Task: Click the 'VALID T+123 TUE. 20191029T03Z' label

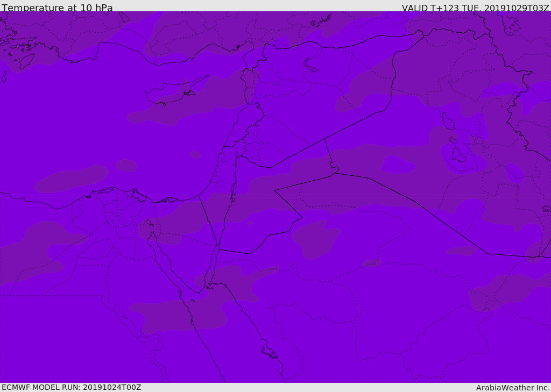Action: (x=476, y=8)
